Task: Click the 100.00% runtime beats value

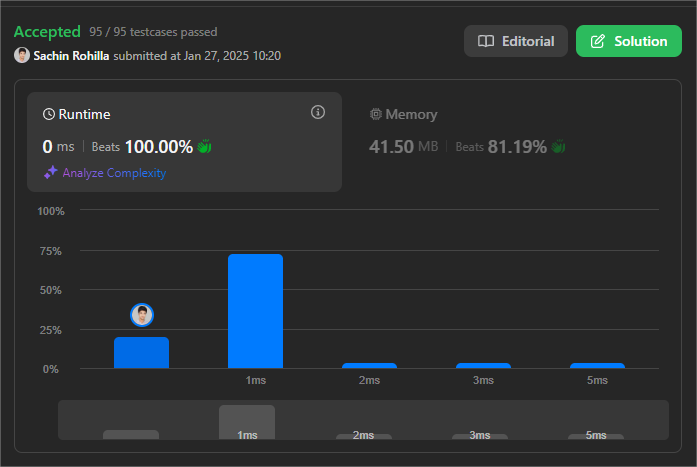Action: point(159,147)
